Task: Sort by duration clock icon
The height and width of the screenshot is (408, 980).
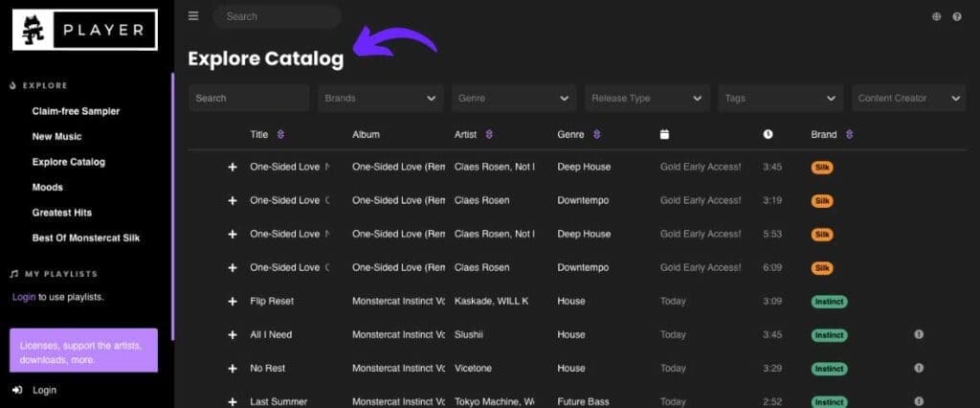Action: click(x=768, y=134)
